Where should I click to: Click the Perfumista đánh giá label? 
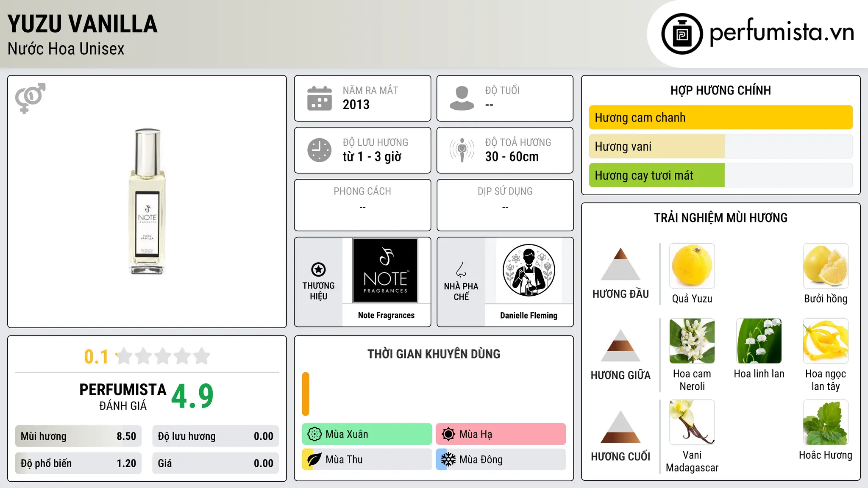click(x=123, y=396)
